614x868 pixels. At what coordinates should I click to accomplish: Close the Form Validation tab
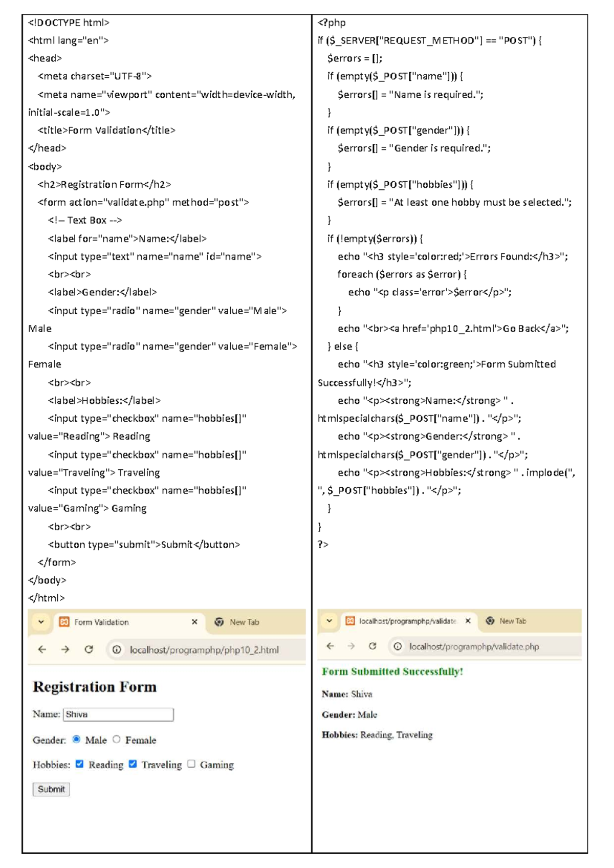click(194, 622)
